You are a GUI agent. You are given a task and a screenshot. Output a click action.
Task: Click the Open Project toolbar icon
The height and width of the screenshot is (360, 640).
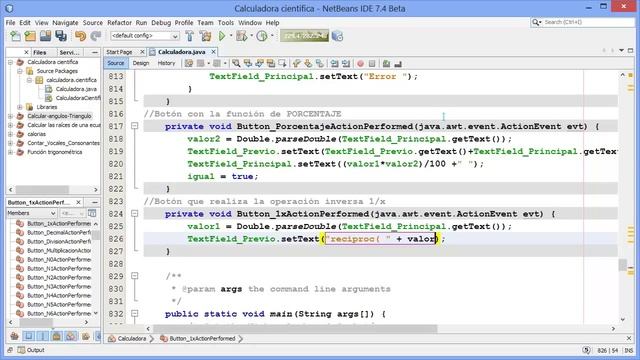pyautogui.click(x=45, y=36)
